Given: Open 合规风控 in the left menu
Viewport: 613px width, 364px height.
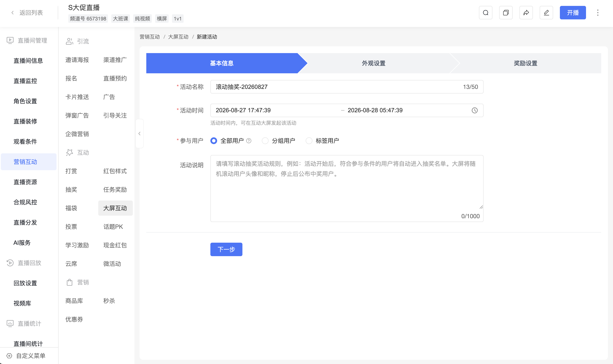Looking at the screenshot, I should [x=25, y=202].
